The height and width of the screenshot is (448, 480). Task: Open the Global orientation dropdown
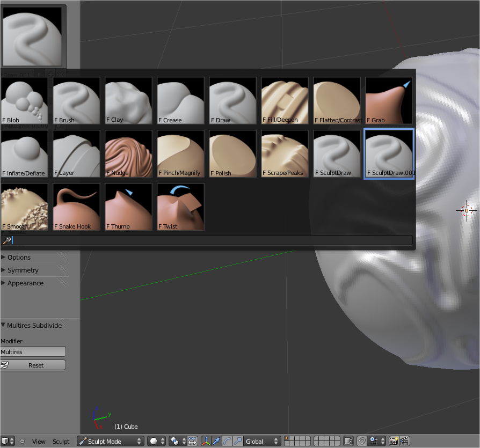262,441
